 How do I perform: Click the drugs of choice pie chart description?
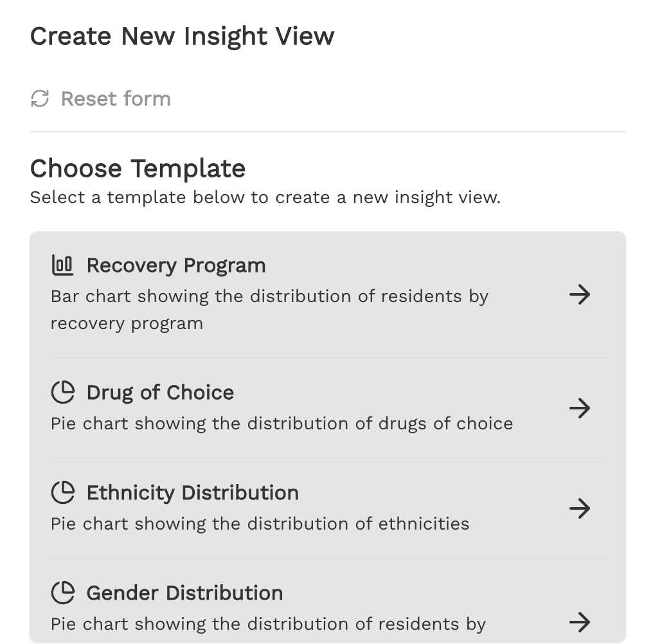(x=282, y=424)
